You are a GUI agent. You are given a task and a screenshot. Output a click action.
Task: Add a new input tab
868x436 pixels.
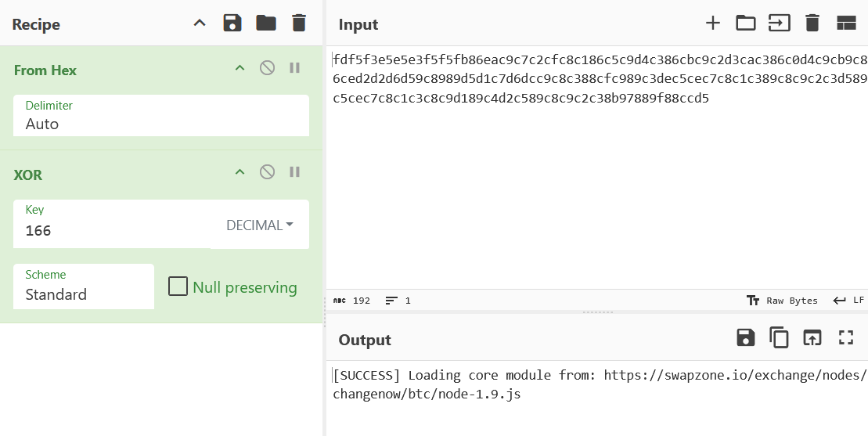(712, 23)
